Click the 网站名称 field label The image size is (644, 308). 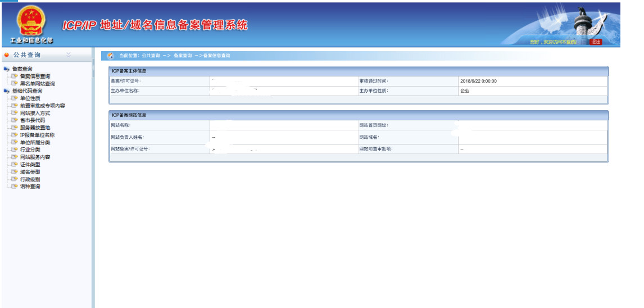[x=120, y=125]
